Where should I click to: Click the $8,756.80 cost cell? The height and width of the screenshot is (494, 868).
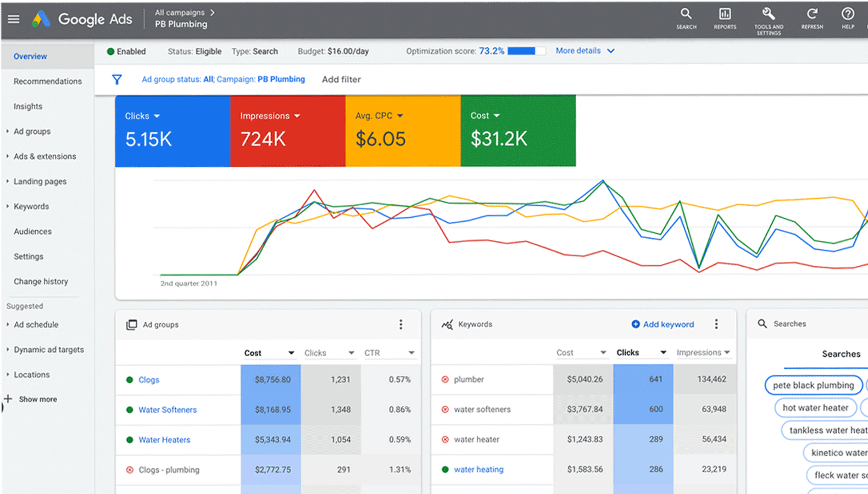[271, 379]
